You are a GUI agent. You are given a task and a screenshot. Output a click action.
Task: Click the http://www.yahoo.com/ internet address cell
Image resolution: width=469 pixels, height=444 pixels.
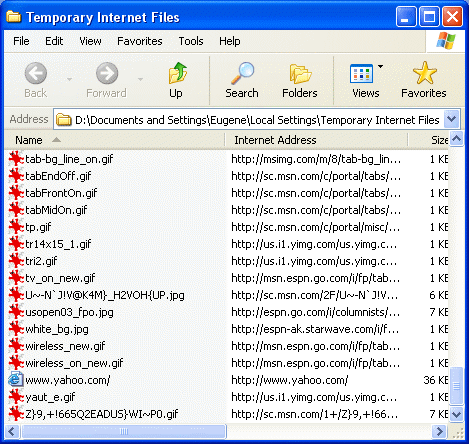pyautogui.click(x=290, y=380)
